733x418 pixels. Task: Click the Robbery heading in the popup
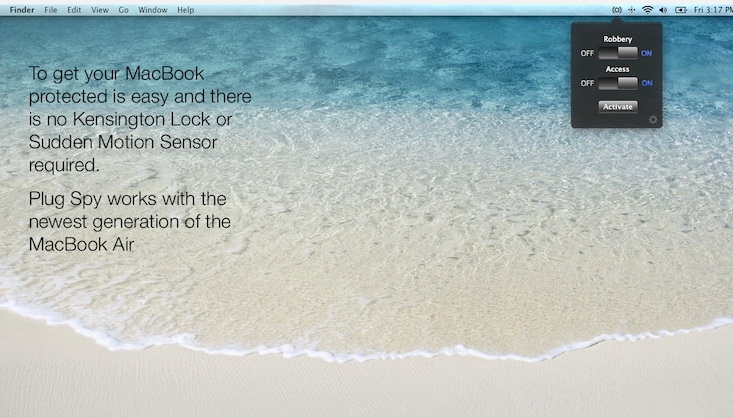(618, 39)
